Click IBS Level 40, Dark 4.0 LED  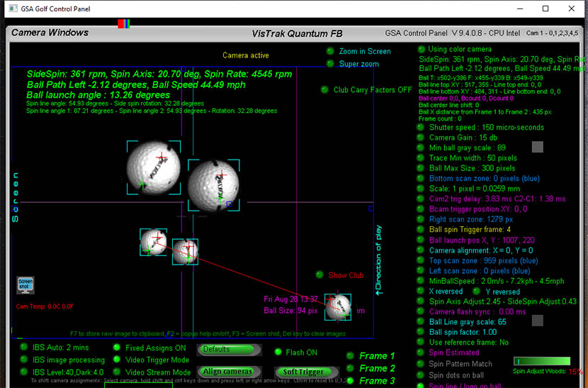point(23,372)
